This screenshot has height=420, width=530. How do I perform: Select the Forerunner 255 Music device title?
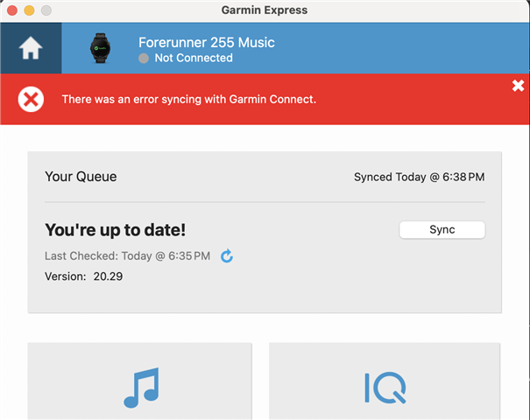coord(207,43)
